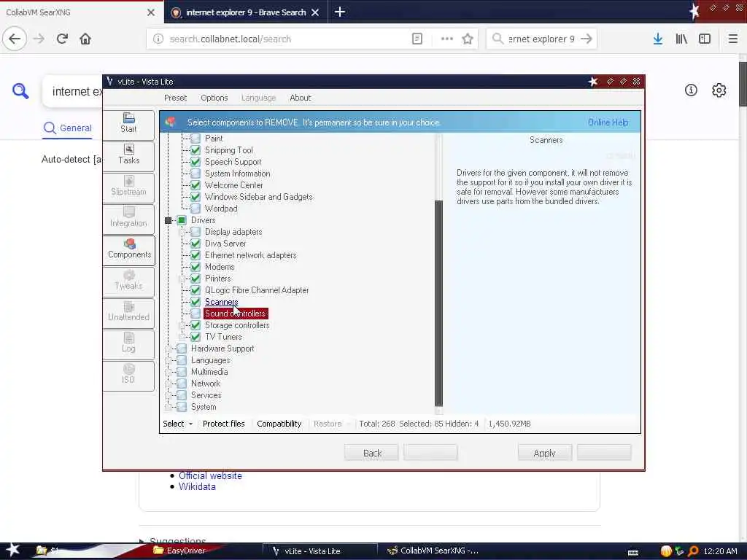Open a new browser tab
747x560 pixels.
pyautogui.click(x=340, y=12)
